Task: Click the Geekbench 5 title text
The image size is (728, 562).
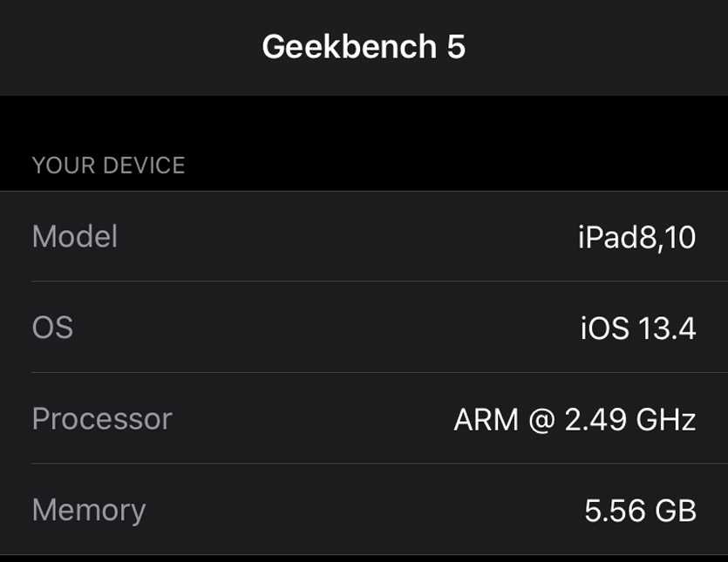Action: (x=363, y=47)
